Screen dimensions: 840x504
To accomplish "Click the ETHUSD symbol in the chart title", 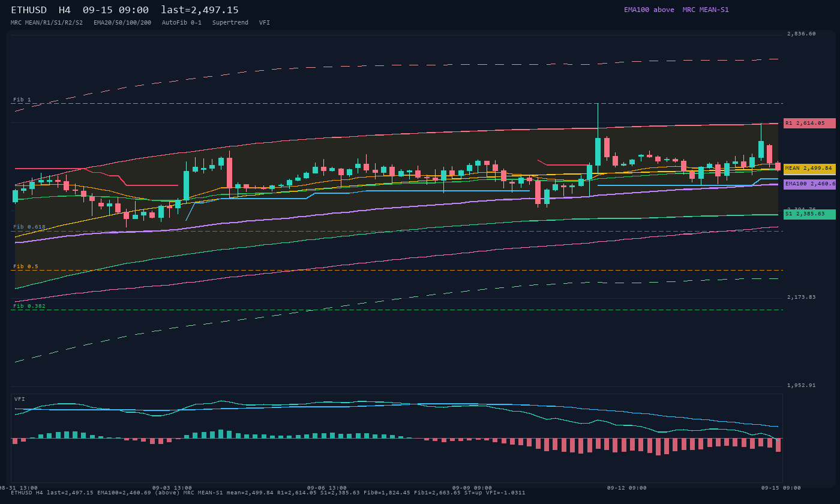I will pyautogui.click(x=29, y=10).
